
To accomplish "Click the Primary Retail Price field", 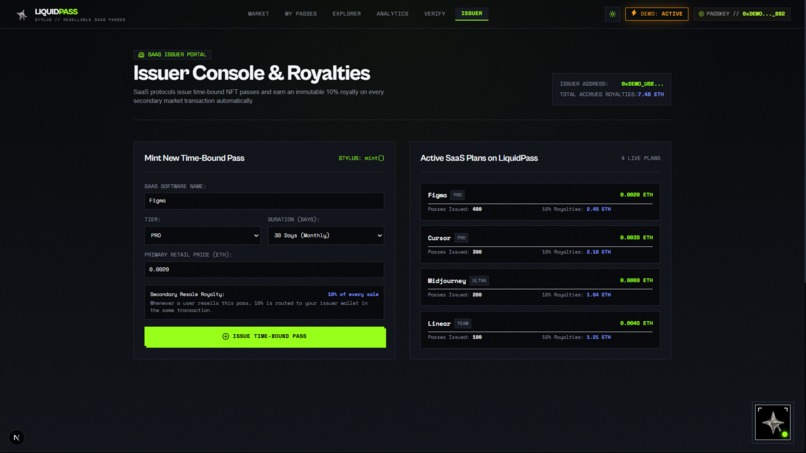I will pos(264,269).
